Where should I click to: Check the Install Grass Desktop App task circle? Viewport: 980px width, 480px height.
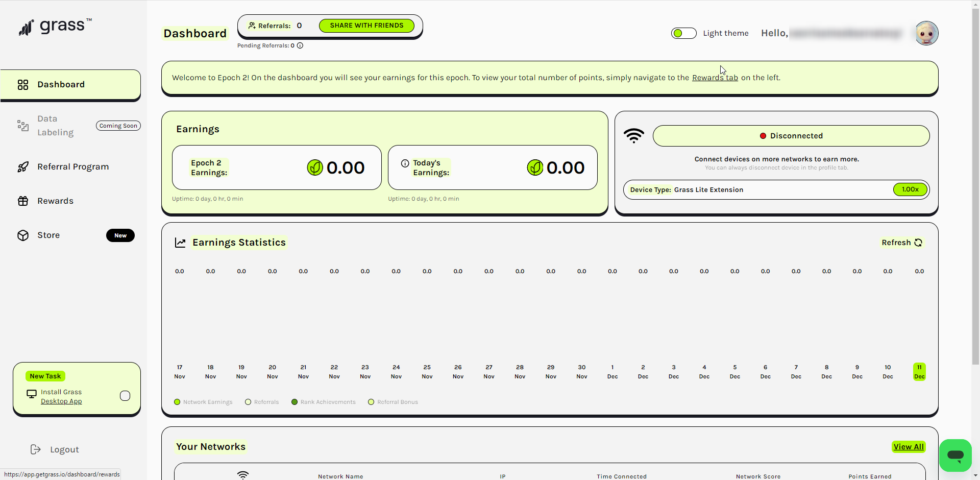(x=125, y=396)
